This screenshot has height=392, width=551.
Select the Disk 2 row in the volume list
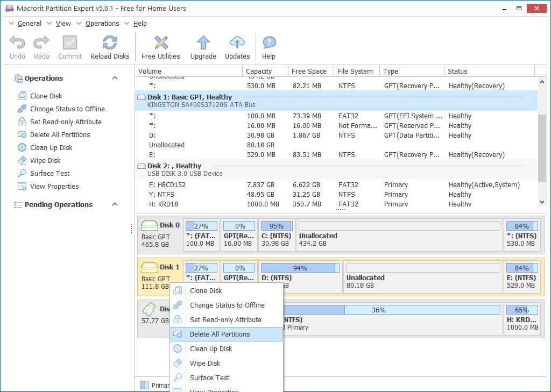[174, 166]
